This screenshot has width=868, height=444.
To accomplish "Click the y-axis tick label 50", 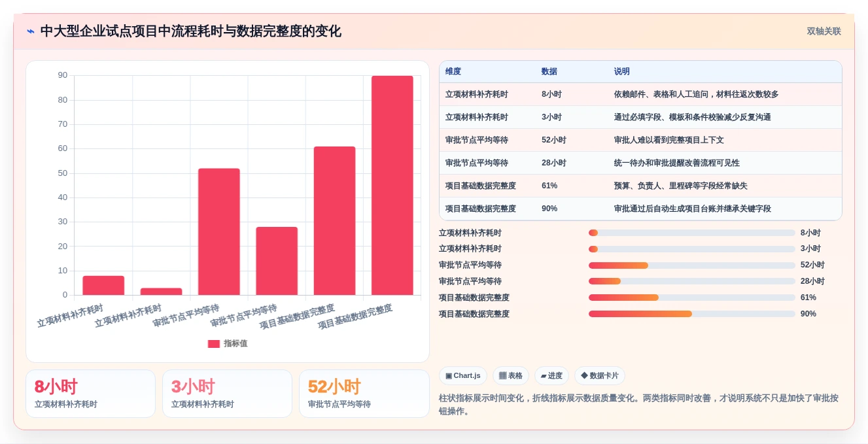I will (x=63, y=173).
